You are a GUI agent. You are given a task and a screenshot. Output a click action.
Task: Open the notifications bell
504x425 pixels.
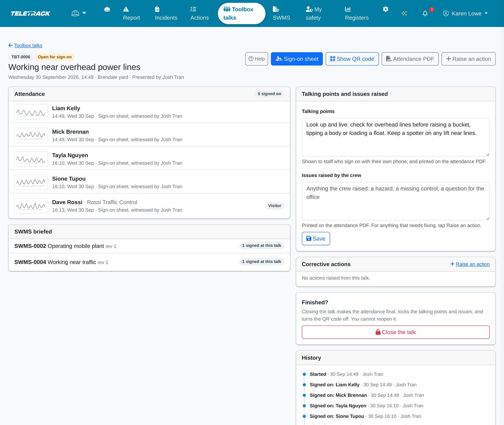pyautogui.click(x=425, y=13)
